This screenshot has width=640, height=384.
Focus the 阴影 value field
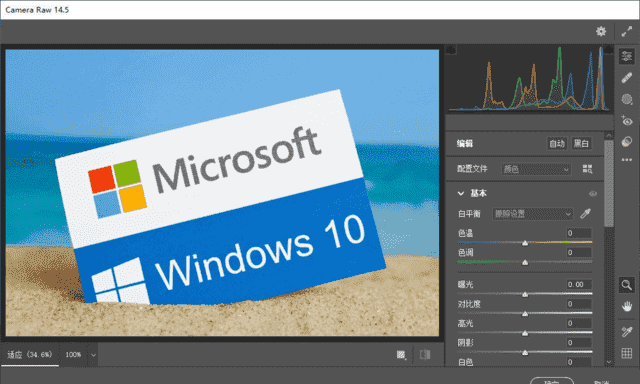pos(579,343)
